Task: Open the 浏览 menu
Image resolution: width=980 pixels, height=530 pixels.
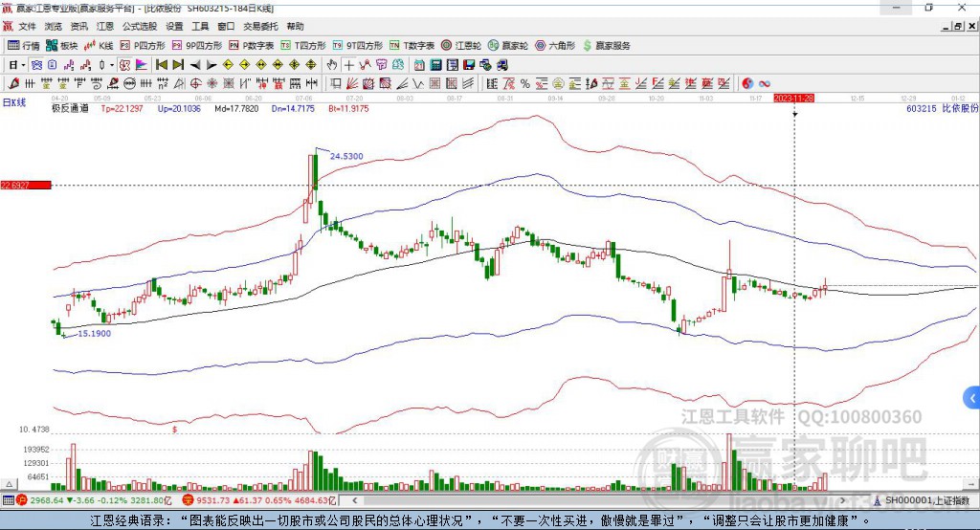Action: pos(54,26)
